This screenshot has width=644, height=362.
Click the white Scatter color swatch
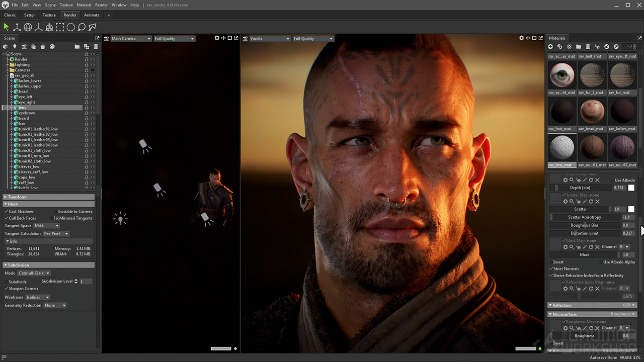(x=631, y=209)
